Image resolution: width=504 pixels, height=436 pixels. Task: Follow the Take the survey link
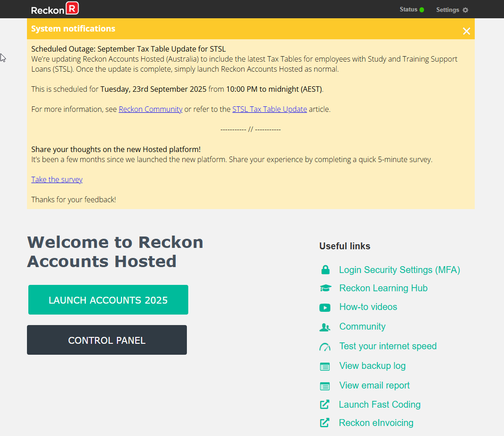[x=57, y=179]
